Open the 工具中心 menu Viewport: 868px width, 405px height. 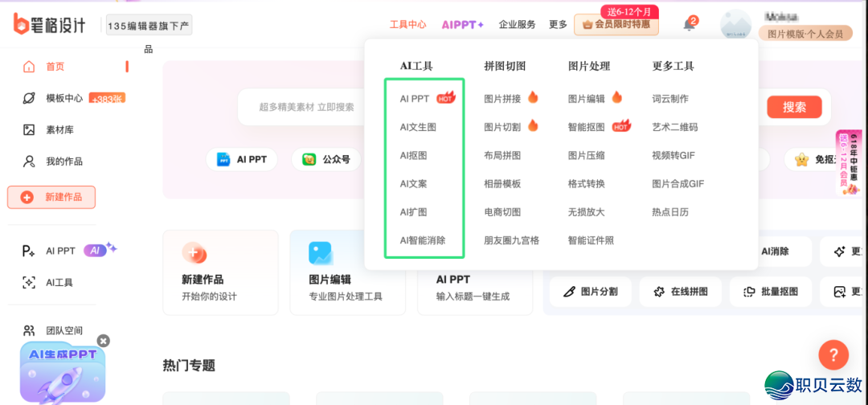pyautogui.click(x=407, y=25)
